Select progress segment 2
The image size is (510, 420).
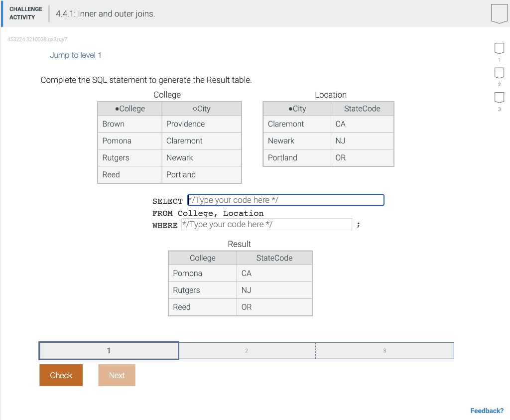coord(246,350)
